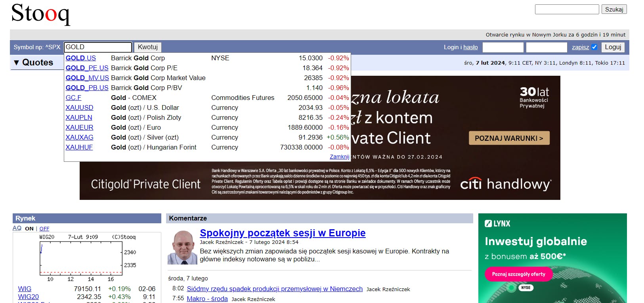Click the zapisz link
Screen dimensions: 644x303
click(x=580, y=47)
